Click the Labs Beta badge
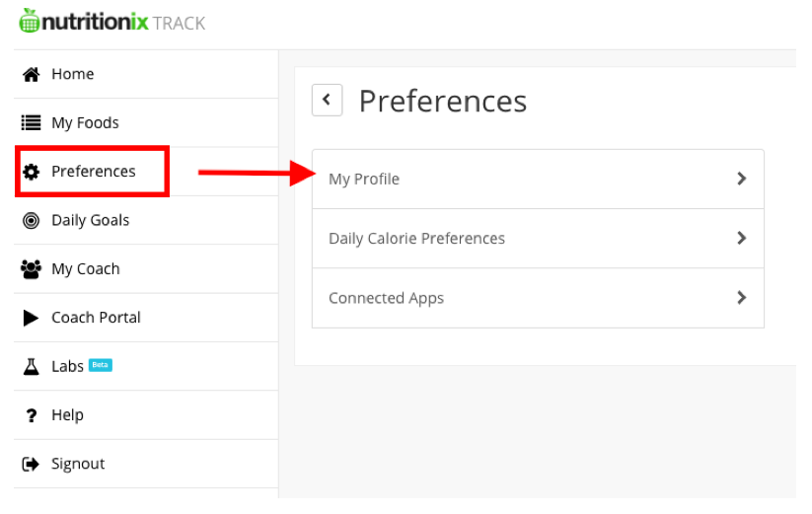This screenshot has width=812, height=514. pyautogui.click(x=101, y=365)
